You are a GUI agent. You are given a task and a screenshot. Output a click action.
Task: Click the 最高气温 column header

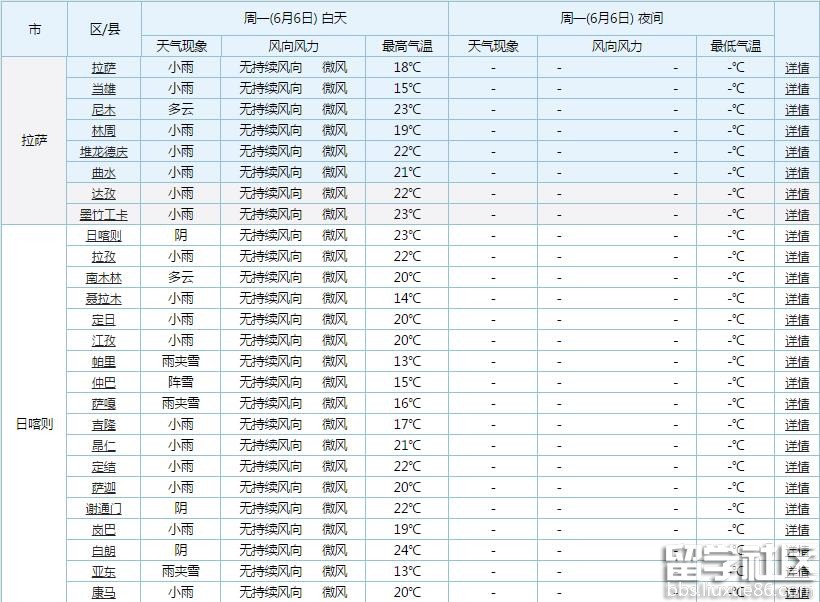click(x=407, y=46)
